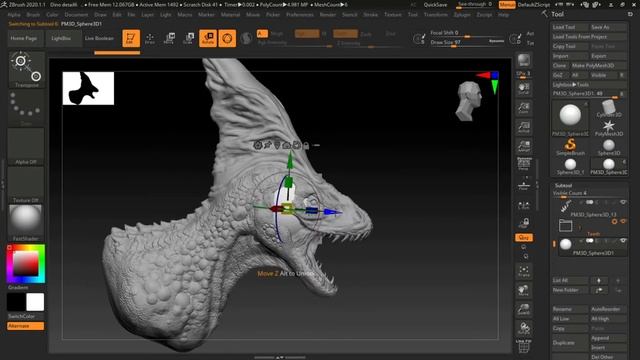Select the white main color swatch
The height and width of the screenshot is (360, 640).
tap(35, 302)
